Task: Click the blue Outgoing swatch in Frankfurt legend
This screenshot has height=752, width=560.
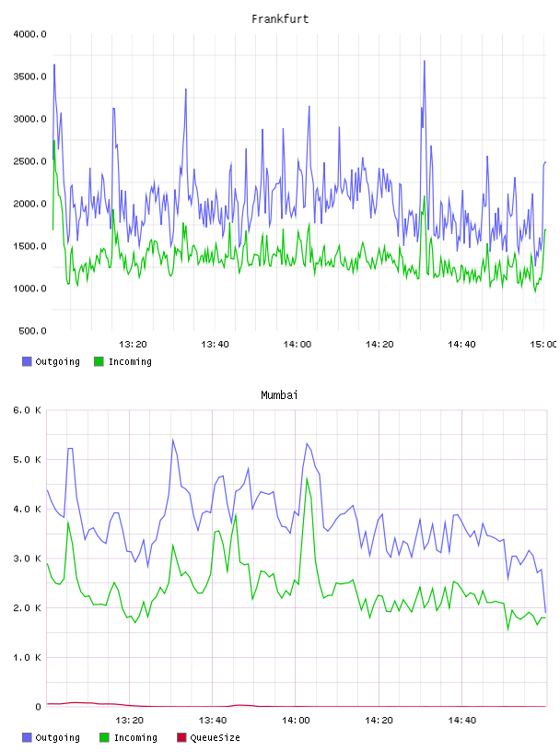Action: click(27, 361)
